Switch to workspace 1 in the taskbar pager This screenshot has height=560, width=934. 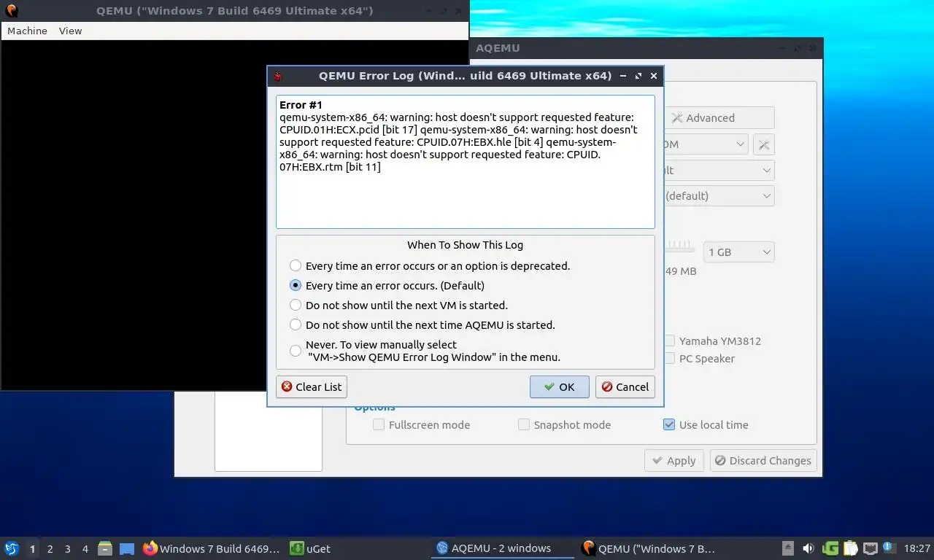pyautogui.click(x=32, y=549)
